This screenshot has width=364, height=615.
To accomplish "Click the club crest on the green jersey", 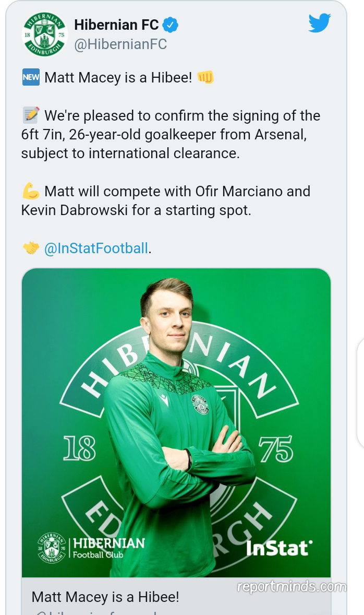I will (x=200, y=404).
